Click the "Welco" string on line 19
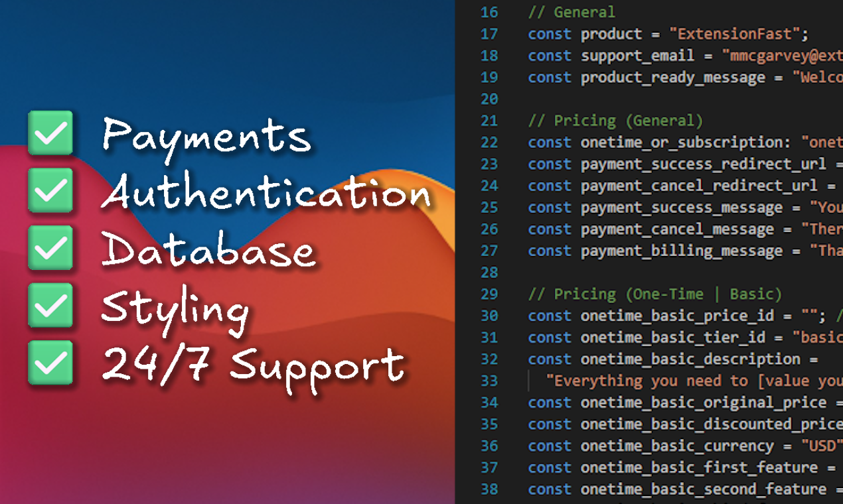The height and width of the screenshot is (504, 843). coord(817,78)
